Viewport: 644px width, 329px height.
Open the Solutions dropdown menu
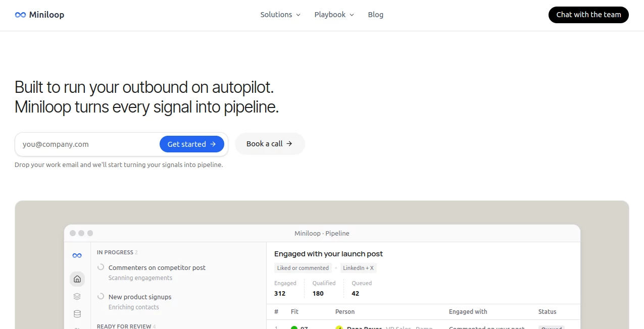[x=280, y=15]
